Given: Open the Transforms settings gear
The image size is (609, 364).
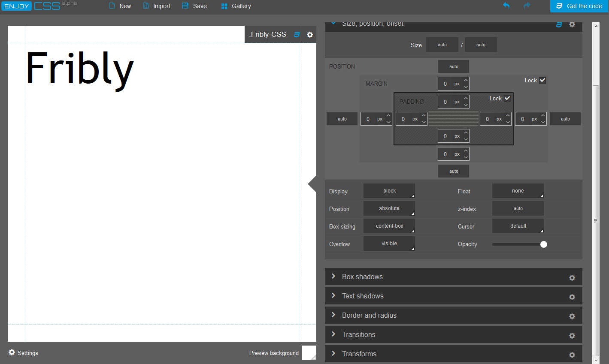Looking at the screenshot, I should (x=572, y=355).
